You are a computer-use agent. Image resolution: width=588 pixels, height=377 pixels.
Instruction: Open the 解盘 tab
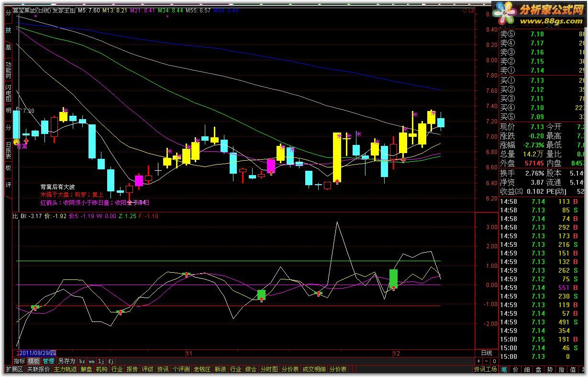point(87,369)
